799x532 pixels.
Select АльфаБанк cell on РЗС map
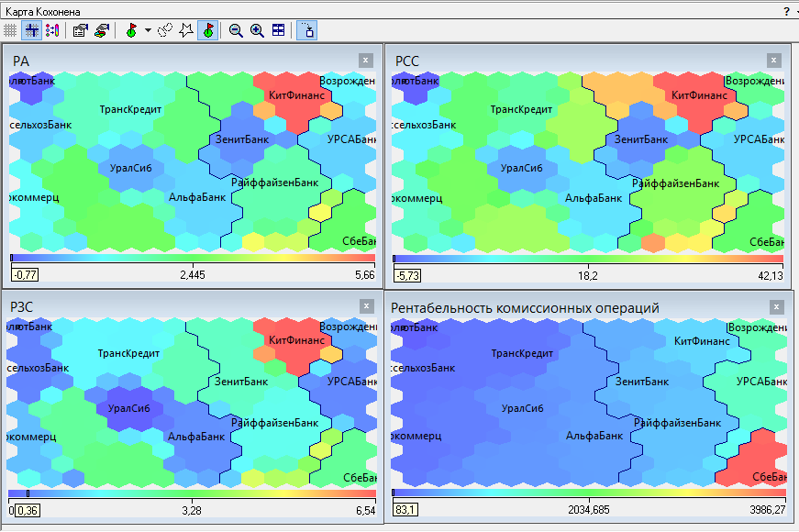point(196,437)
